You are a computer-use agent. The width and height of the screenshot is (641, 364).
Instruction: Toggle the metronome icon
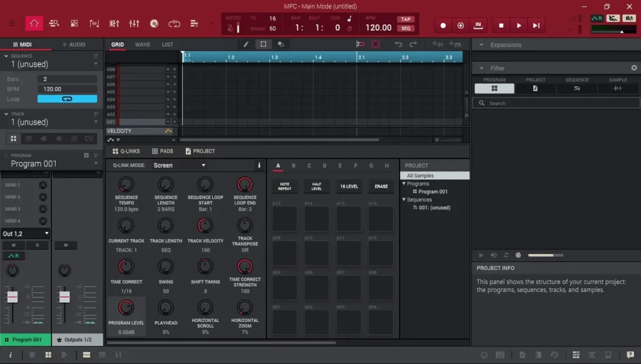(230, 28)
